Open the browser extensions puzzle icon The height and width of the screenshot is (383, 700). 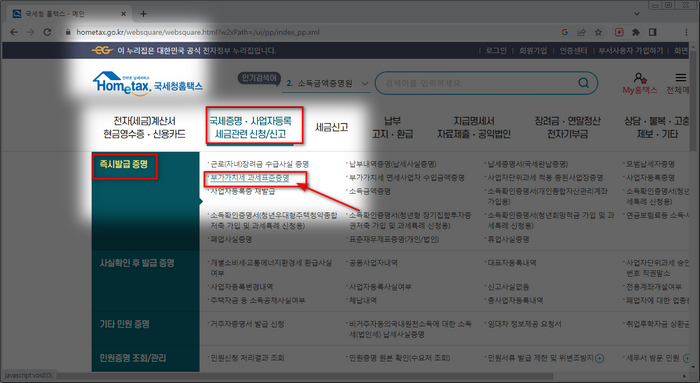pos(636,32)
